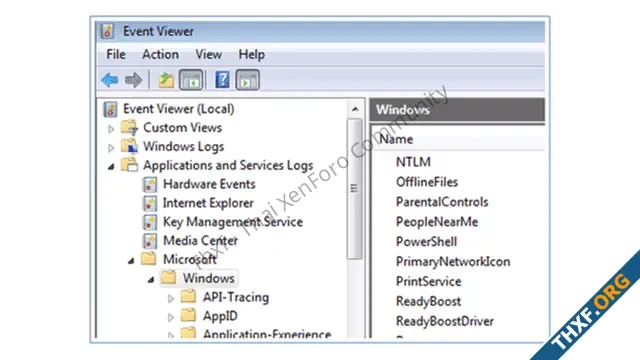Click the Custom Views folder icon
Image resolution: width=640 pixels, height=360 pixels.
coord(129,128)
